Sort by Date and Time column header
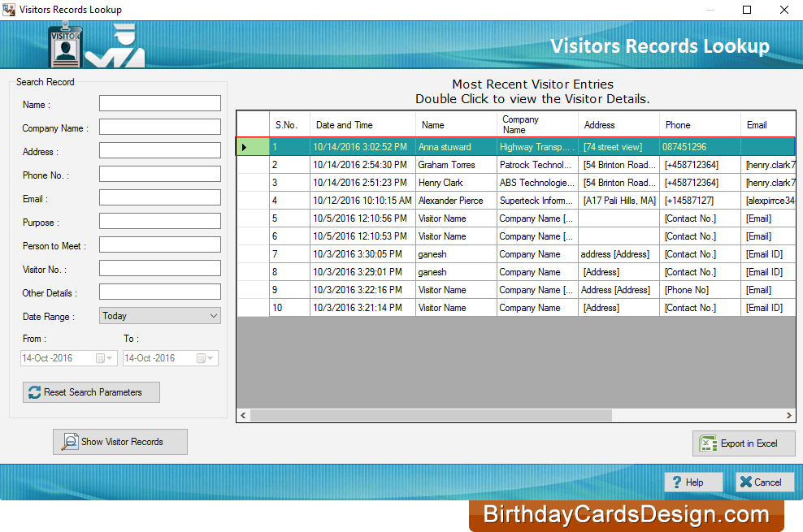 tap(362, 125)
